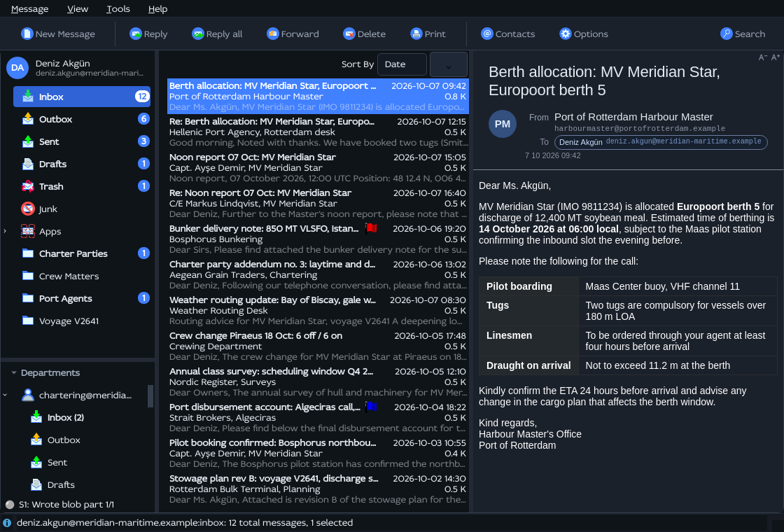784x532 pixels.
Task: Collapse the Departments section
Action: coord(14,372)
